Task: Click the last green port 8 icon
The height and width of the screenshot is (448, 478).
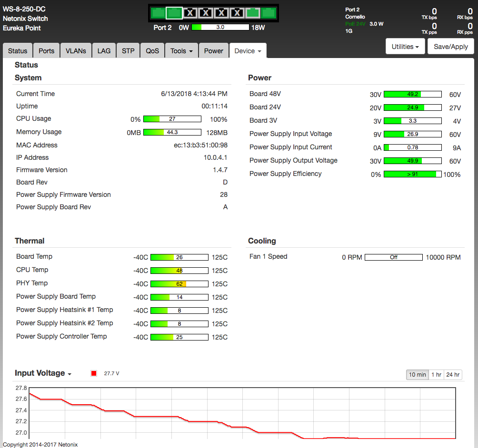Action: [x=269, y=13]
